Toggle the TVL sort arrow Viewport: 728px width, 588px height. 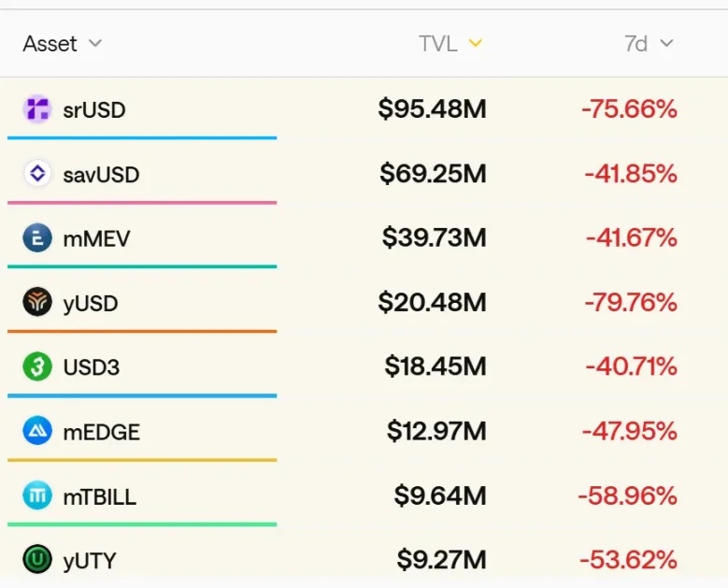(475, 44)
